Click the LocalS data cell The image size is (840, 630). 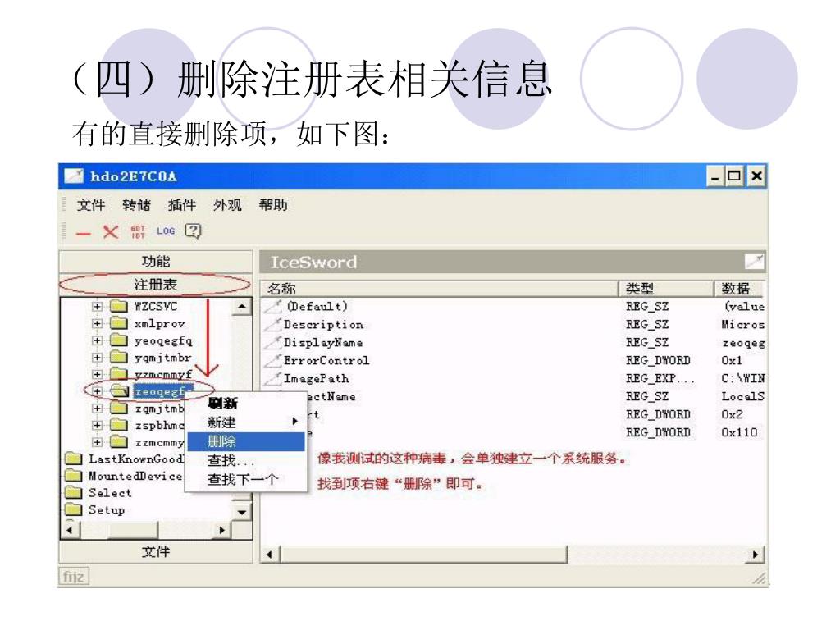tap(742, 396)
